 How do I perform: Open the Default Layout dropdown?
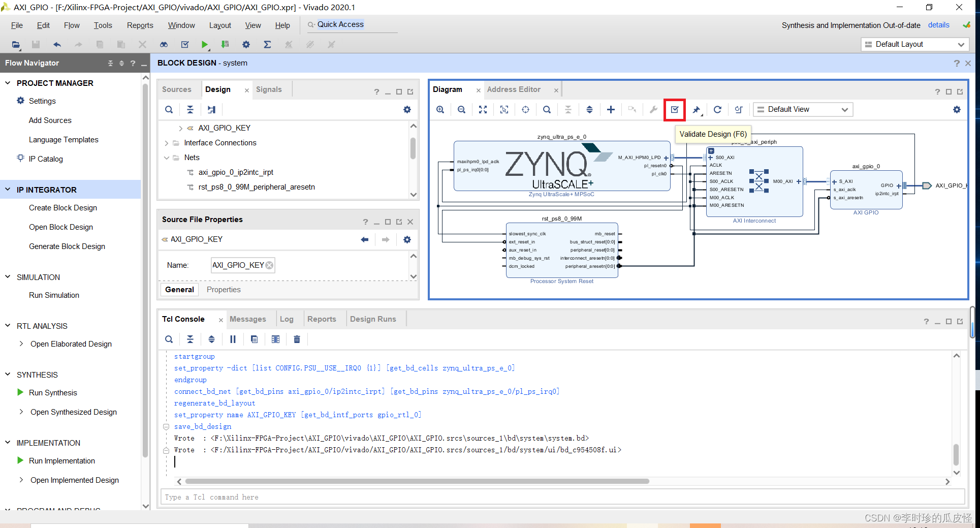(915, 44)
